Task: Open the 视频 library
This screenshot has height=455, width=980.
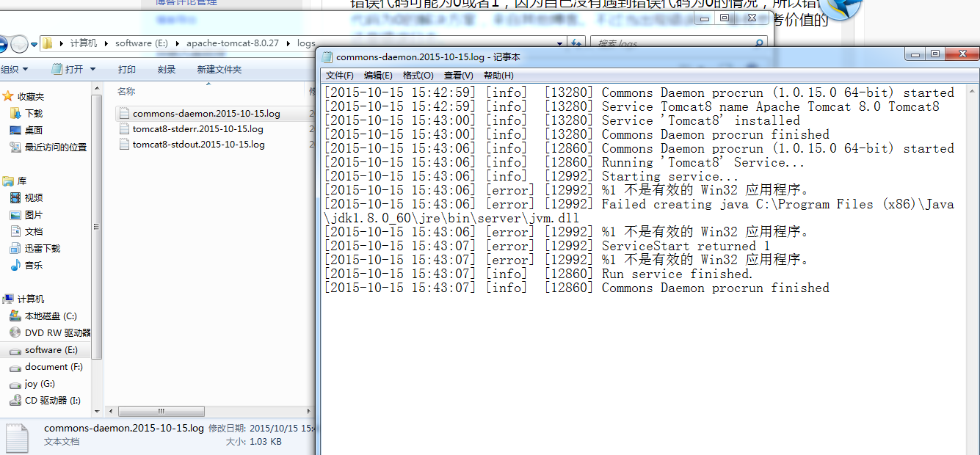Action: tap(34, 198)
